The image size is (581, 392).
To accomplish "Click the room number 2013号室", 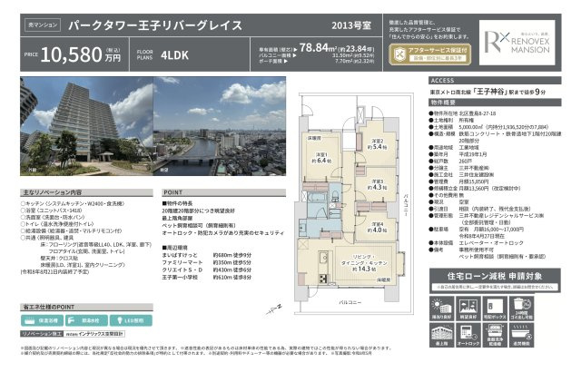I will tap(351, 25).
